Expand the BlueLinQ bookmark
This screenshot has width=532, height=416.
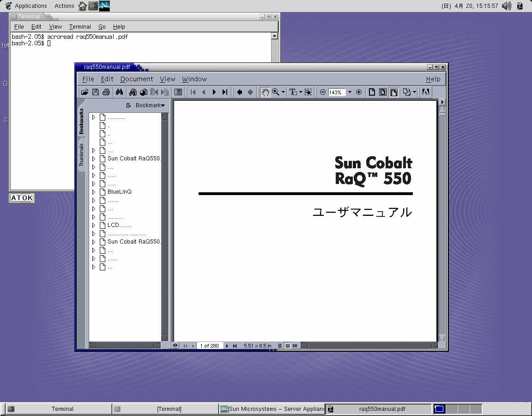(x=94, y=192)
